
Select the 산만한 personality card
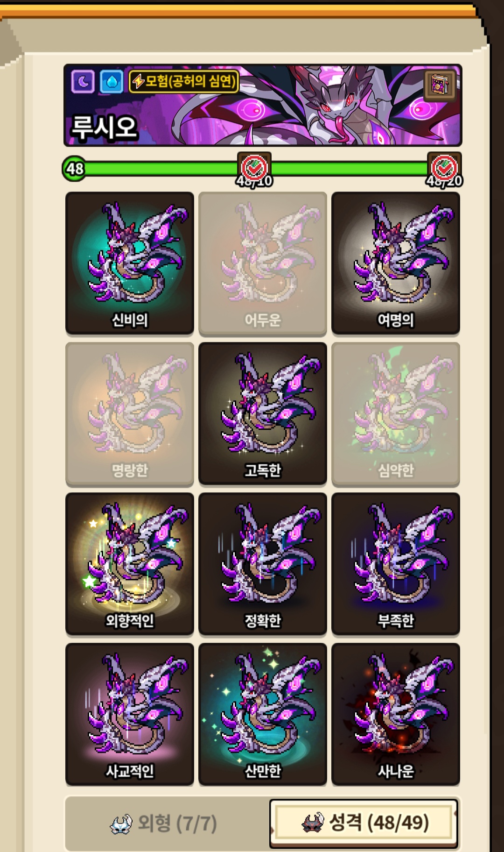[x=263, y=715]
